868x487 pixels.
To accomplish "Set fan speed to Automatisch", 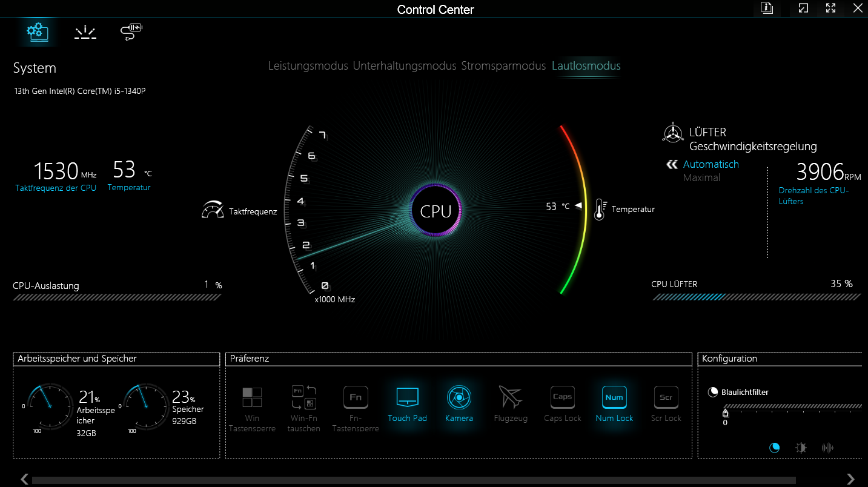I will (711, 164).
